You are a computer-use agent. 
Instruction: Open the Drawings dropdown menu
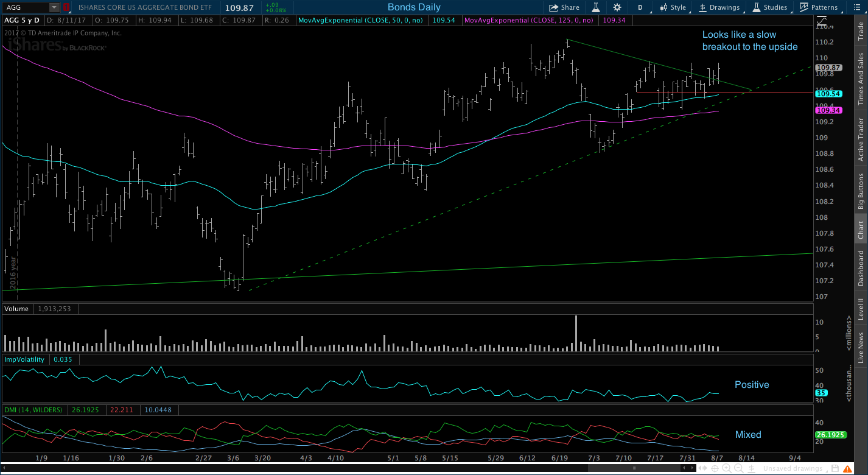coord(719,7)
